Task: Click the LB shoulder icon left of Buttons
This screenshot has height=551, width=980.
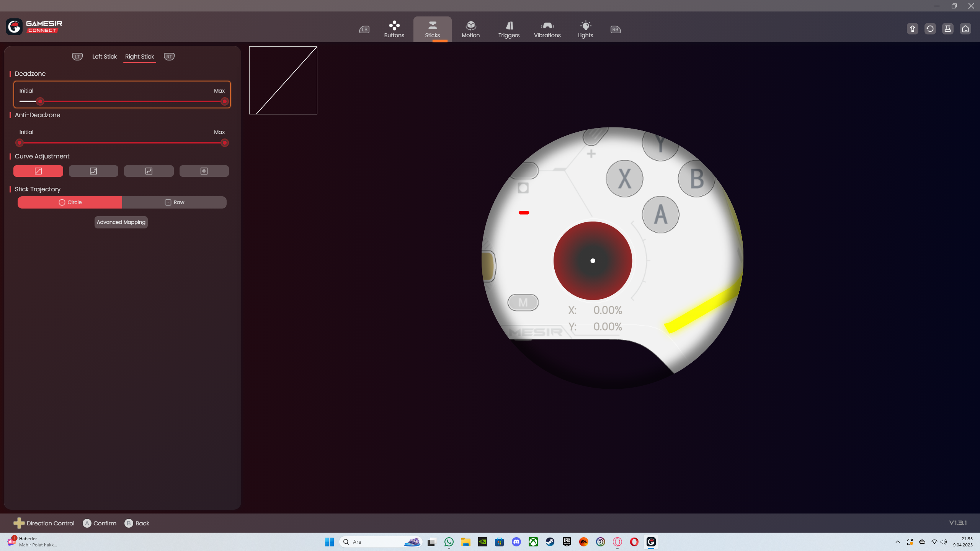Action: pos(364,29)
